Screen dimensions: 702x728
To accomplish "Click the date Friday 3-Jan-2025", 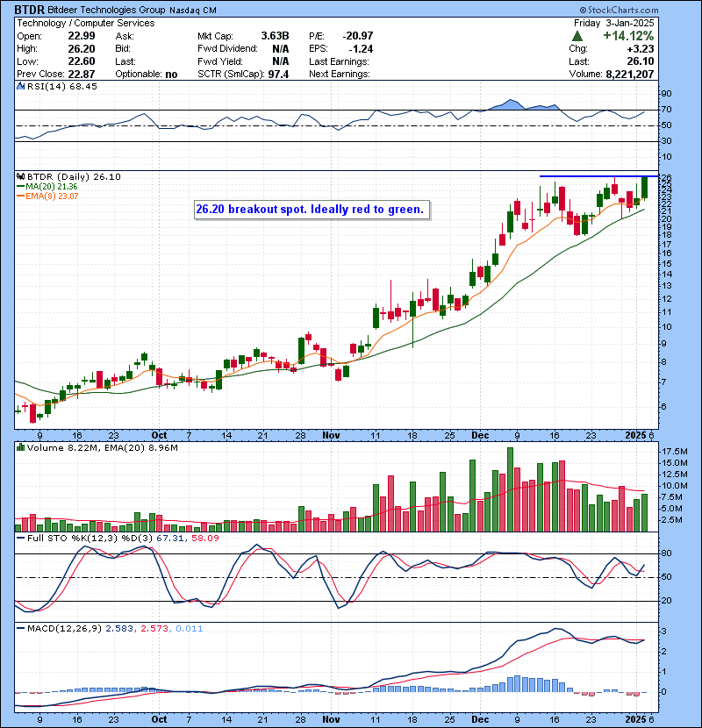I will [x=613, y=23].
